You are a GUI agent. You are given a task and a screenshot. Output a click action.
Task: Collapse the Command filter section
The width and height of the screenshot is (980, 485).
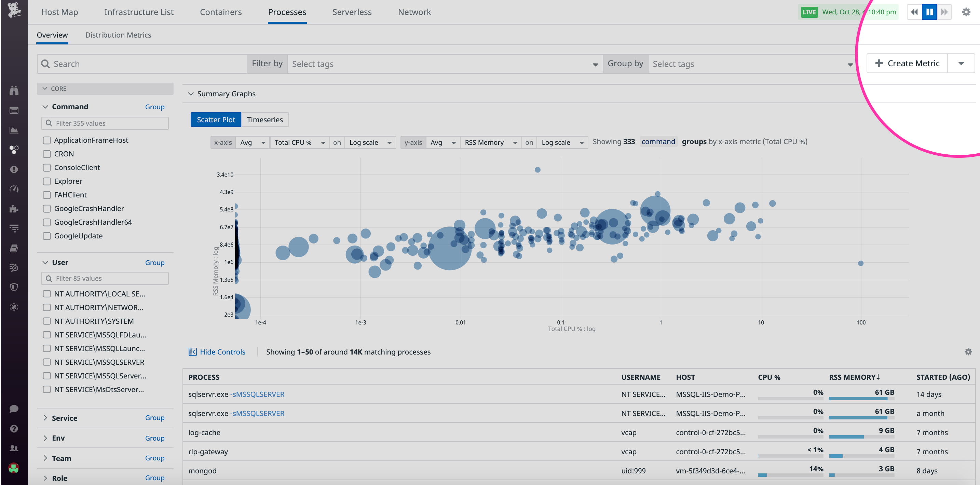click(x=45, y=107)
